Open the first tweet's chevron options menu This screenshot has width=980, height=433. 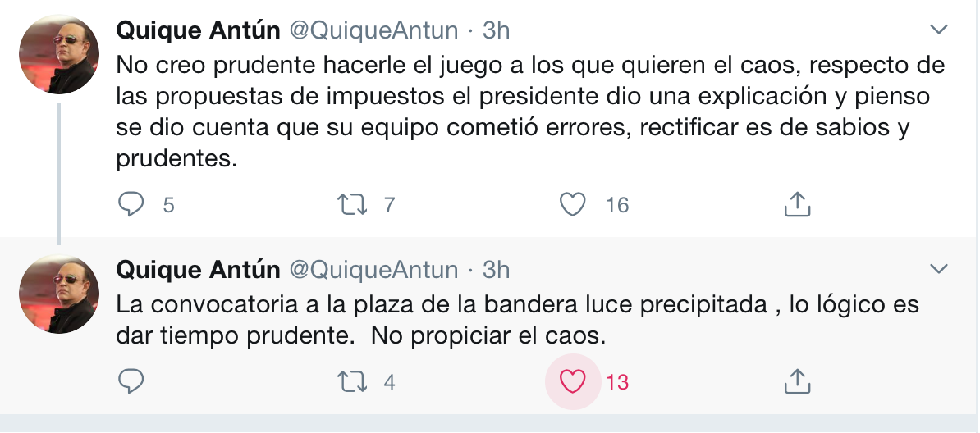pyautogui.click(x=939, y=30)
